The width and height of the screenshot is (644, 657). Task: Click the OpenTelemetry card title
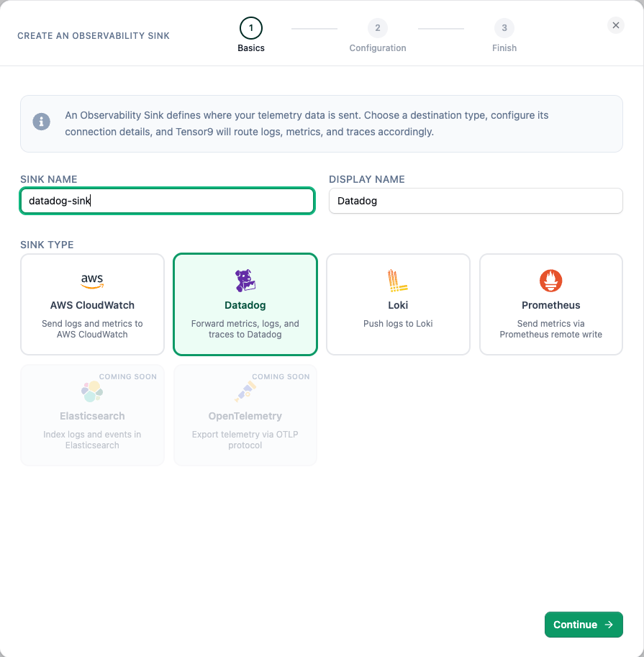(x=245, y=416)
